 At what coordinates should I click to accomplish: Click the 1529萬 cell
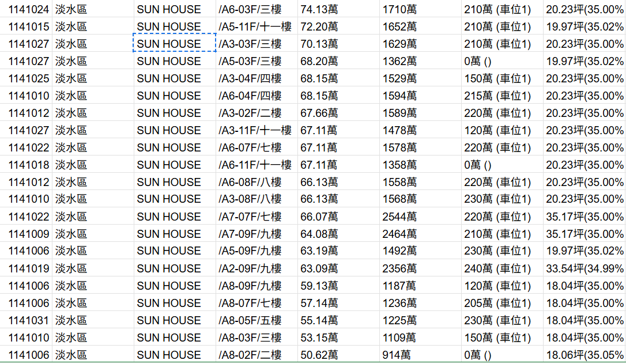tap(420, 78)
